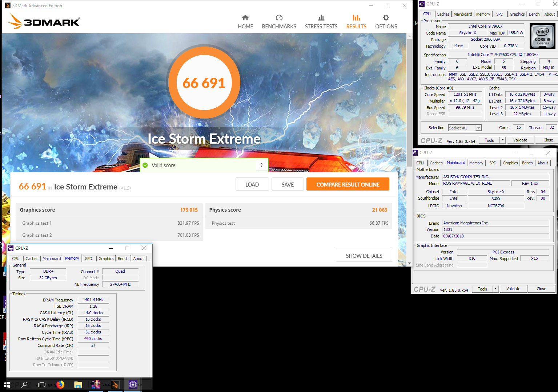Open the Caches tab in the CPU-Z processor window

click(x=443, y=14)
